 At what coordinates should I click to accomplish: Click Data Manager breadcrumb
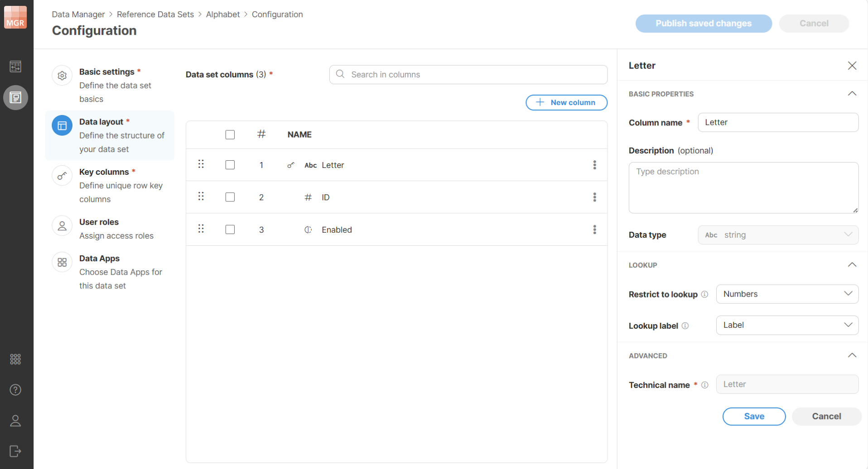(78, 14)
